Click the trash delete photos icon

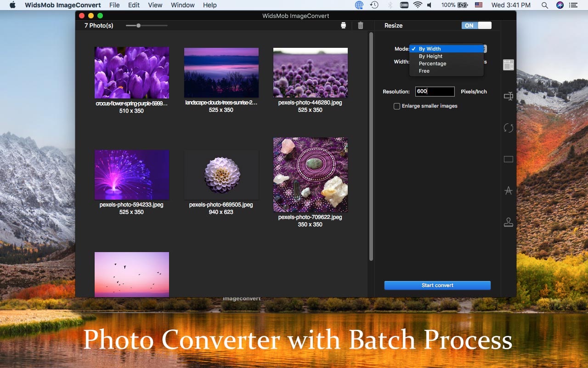pos(361,25)
